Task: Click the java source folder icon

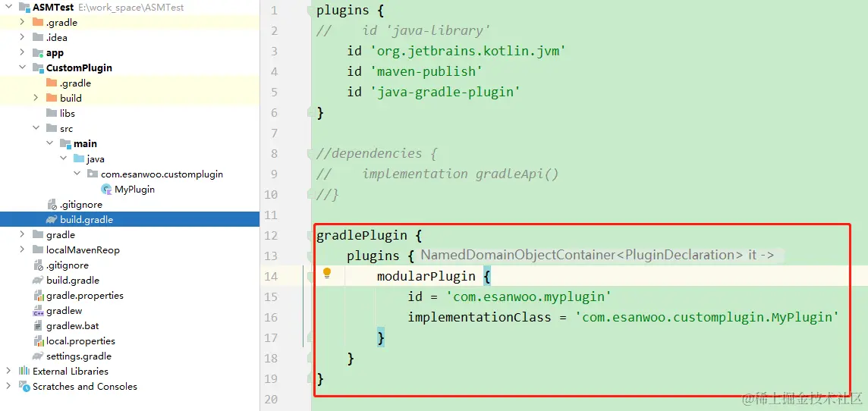Action: 79,158
